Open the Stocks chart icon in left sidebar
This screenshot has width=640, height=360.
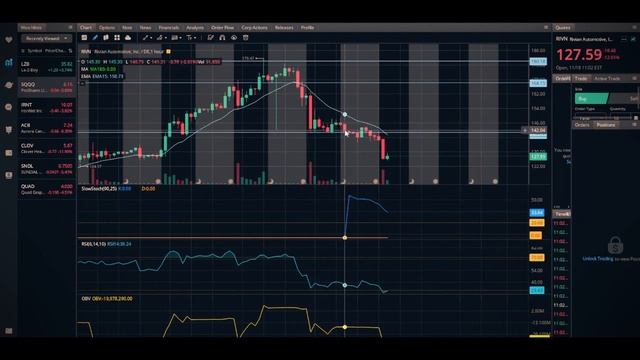click(x=9, y=62)
